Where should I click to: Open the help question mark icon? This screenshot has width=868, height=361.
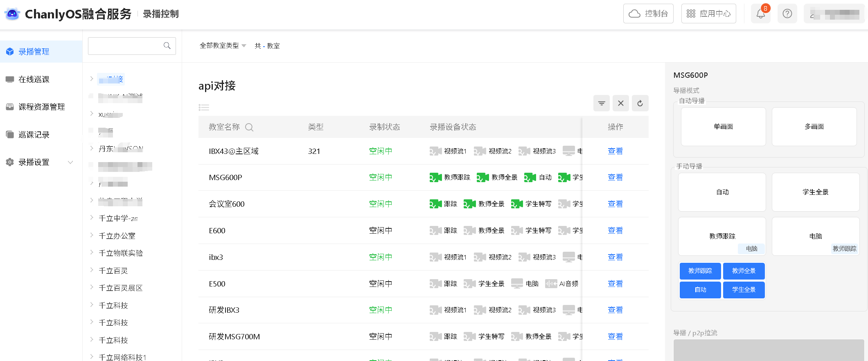[787, 14]
